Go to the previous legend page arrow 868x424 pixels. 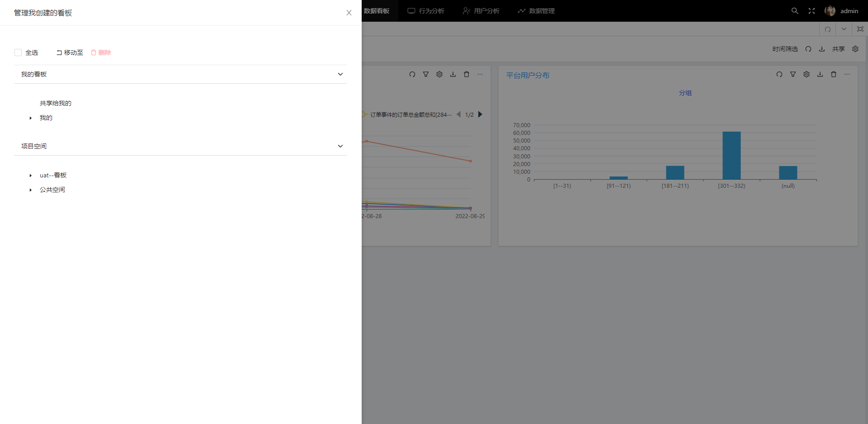(x=458, y=114)
